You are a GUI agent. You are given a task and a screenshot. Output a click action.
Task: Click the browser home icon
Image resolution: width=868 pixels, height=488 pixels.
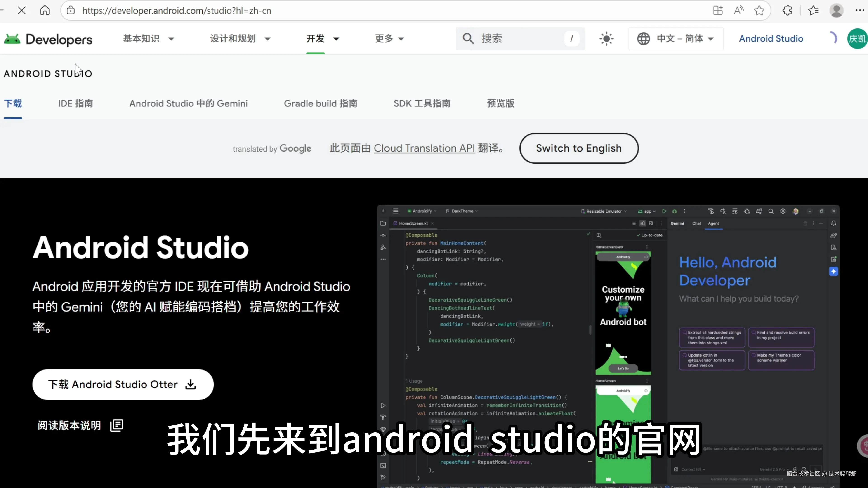coord(45,10)
